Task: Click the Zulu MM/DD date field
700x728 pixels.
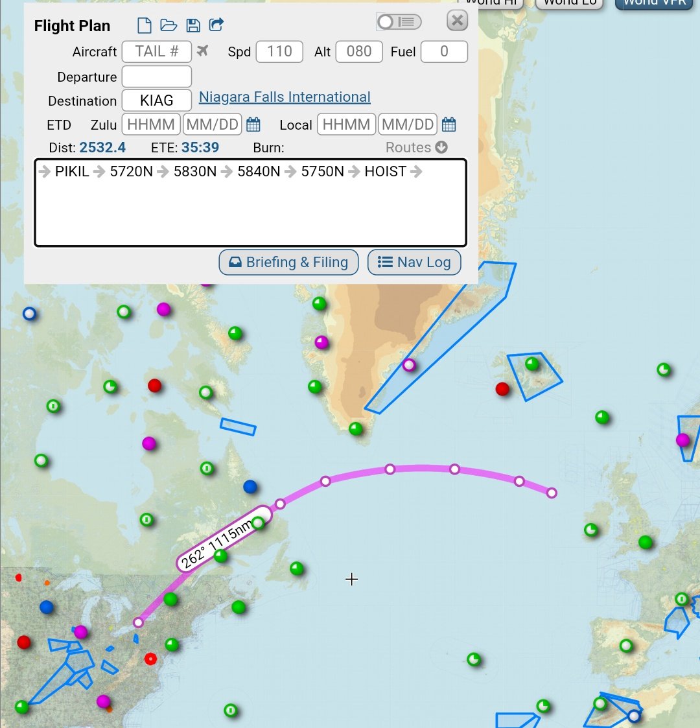Action: 212,124
